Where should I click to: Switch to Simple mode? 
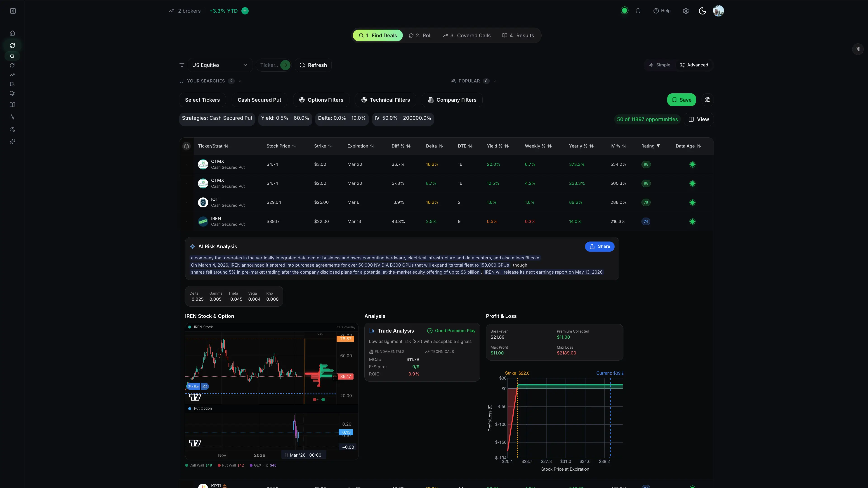tap(659, 65)
